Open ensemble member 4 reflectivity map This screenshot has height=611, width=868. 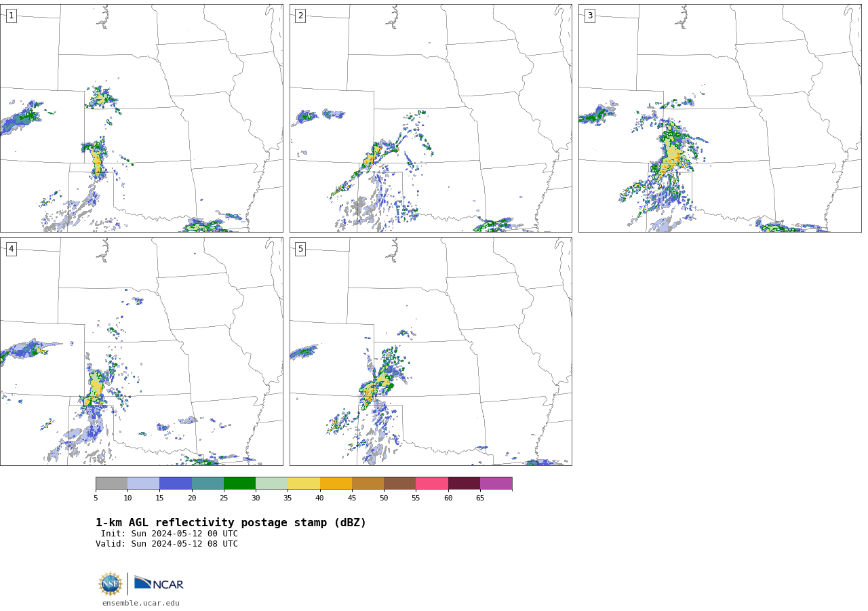tap(141, 351)
